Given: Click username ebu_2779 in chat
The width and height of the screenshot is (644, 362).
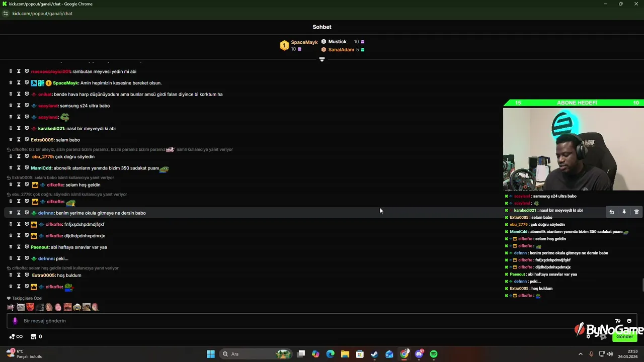Looking at the screenshot, I should 42,156.
